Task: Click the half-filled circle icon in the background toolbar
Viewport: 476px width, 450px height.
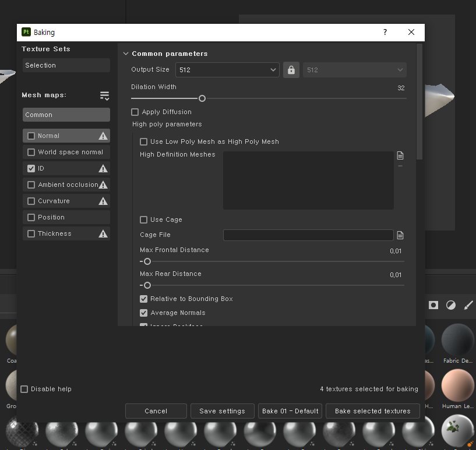Action: click(451, 305)
